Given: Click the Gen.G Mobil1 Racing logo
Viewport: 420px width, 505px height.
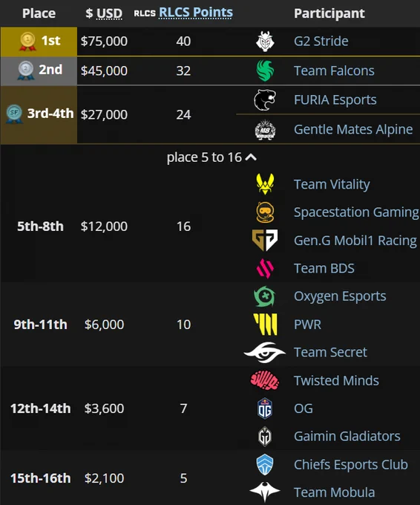Looking at the screenshot, I should (x=265, y=241).
